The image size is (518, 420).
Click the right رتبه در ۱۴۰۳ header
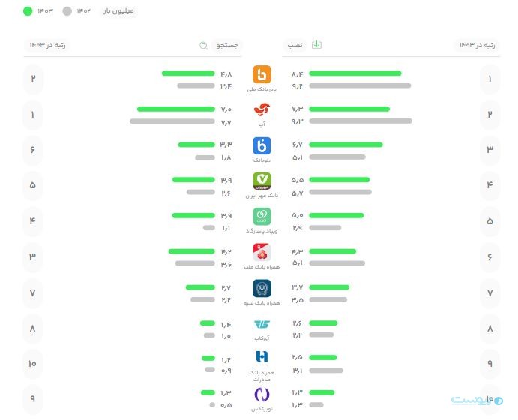pyautogui.click(x=477, y=45)
